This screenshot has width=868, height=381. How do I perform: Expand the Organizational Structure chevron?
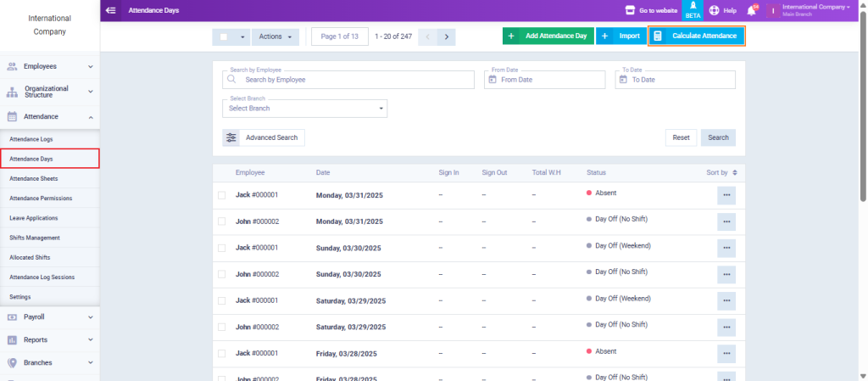(x=90, y=92)
